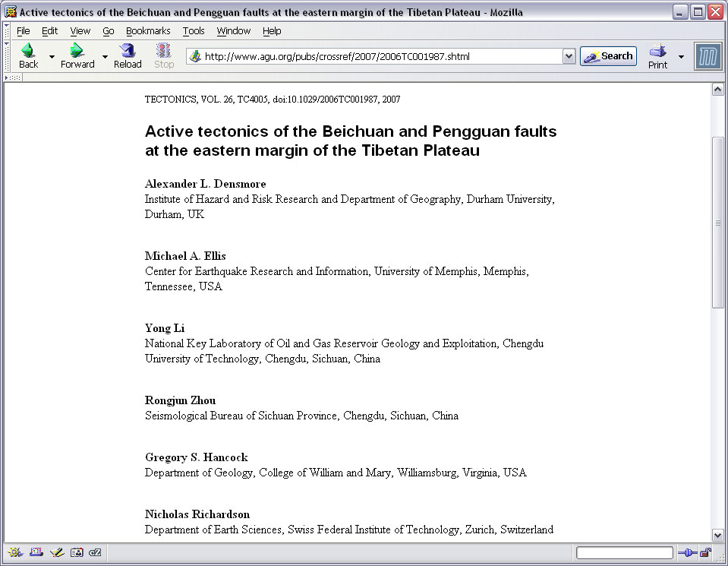Open the Bookmarks menu
Image resolution: width=728 pixels, height=566 pixels.
(149, 31)
